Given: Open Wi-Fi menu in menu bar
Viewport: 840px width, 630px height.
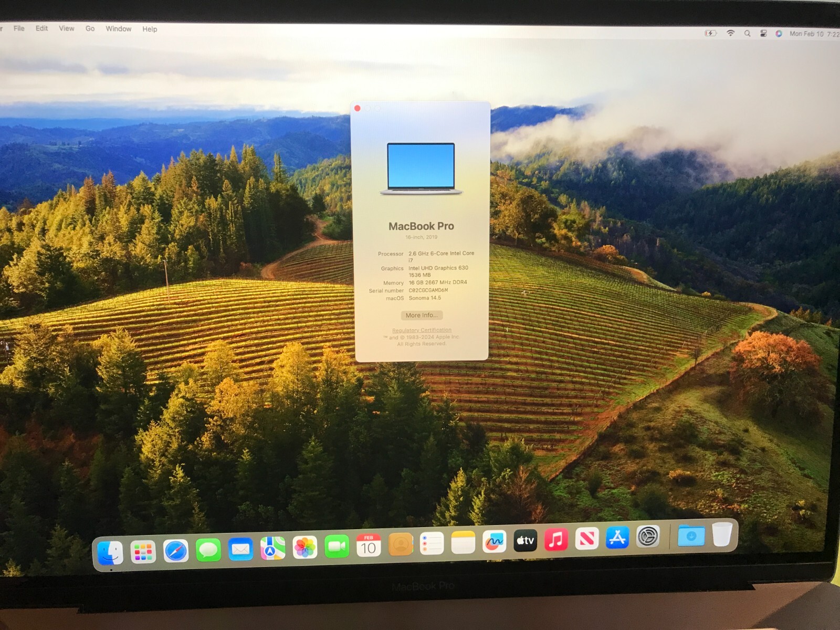Looking at the screenshot, I should (730, 33).
